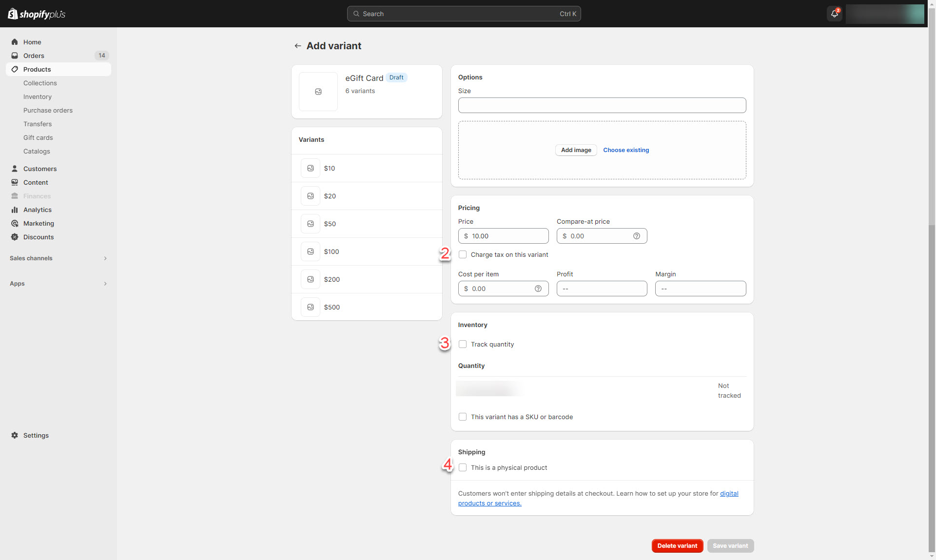This screenshot has width=936, height=560.
Task: Open Purchase orders in the sidebar
Action: [48, 110]
